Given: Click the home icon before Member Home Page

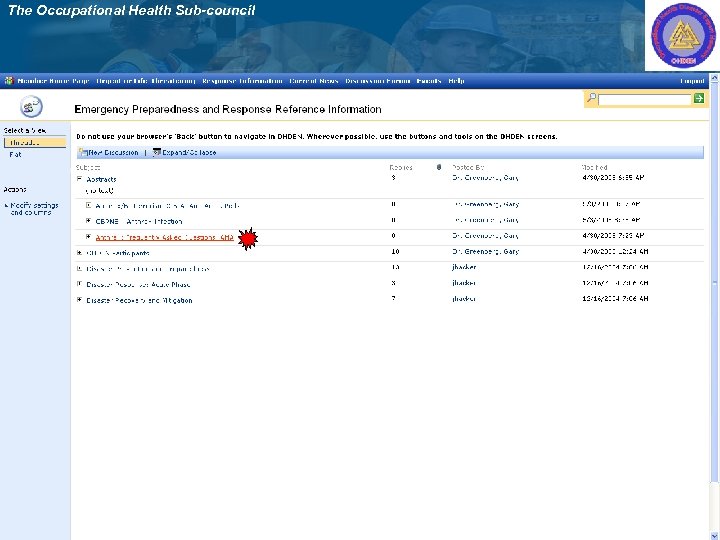Looking at the screenshot, I should click(9, 81).
